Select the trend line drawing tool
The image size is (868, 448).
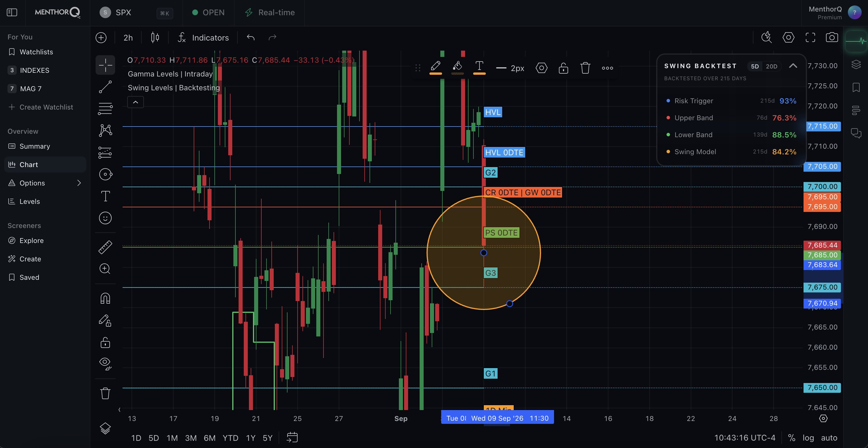105,87
